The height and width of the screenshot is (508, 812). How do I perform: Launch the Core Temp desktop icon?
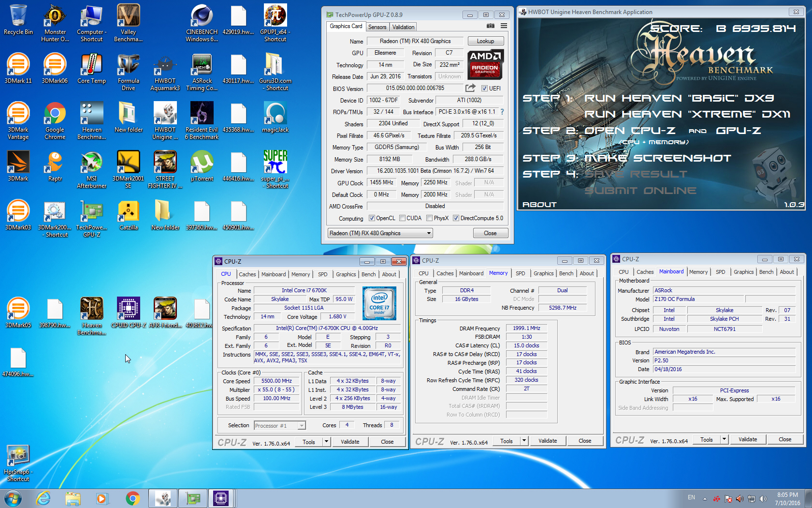pos(91,68)
